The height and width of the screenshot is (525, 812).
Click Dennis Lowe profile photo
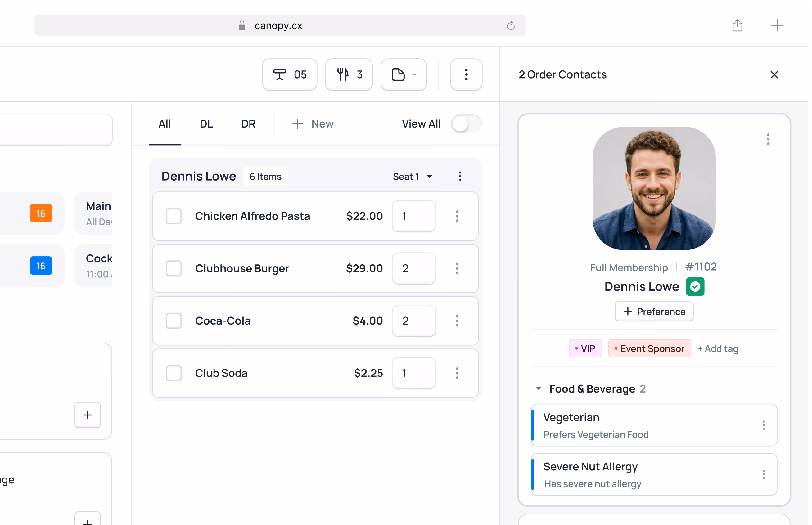pos(654,189)
